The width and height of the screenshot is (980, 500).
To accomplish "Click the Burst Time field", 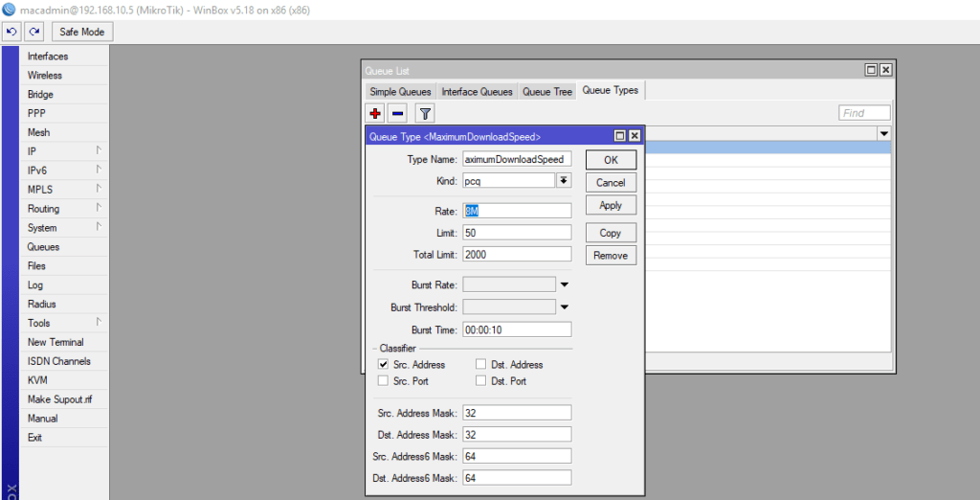I will [x=517, y=330].
